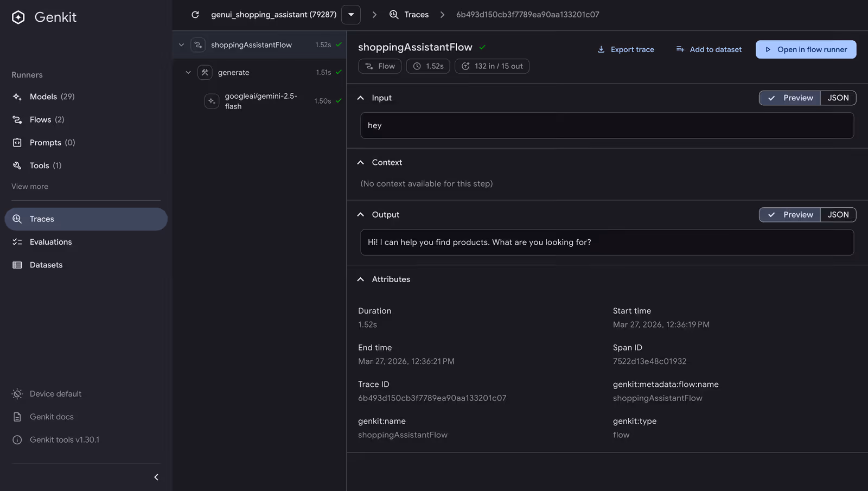This screenshot has width=868, height=491.
Task: Click the Evaluations checklist icon
Action: pyautogui.click(x=17, y=242)
